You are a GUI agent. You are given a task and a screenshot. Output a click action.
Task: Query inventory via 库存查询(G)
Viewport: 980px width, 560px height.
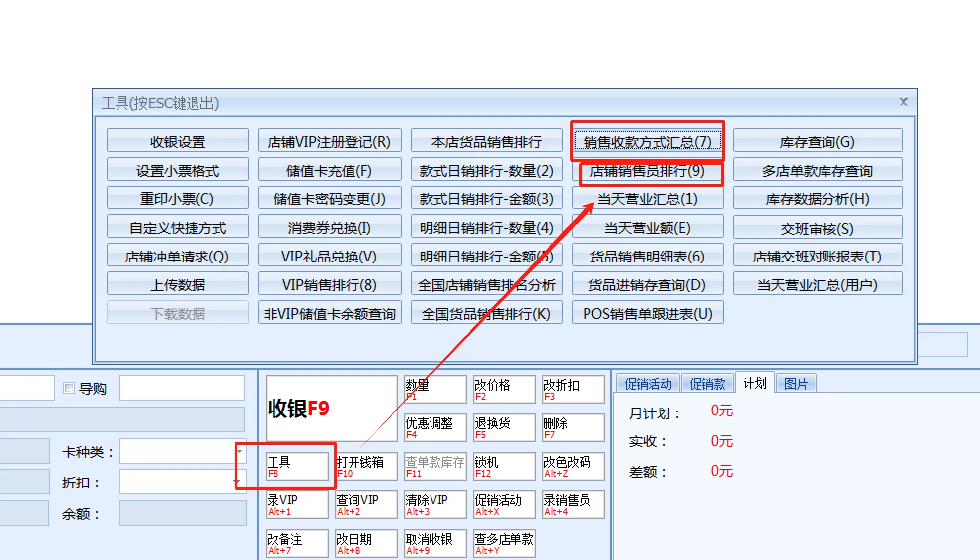(817, 141)
